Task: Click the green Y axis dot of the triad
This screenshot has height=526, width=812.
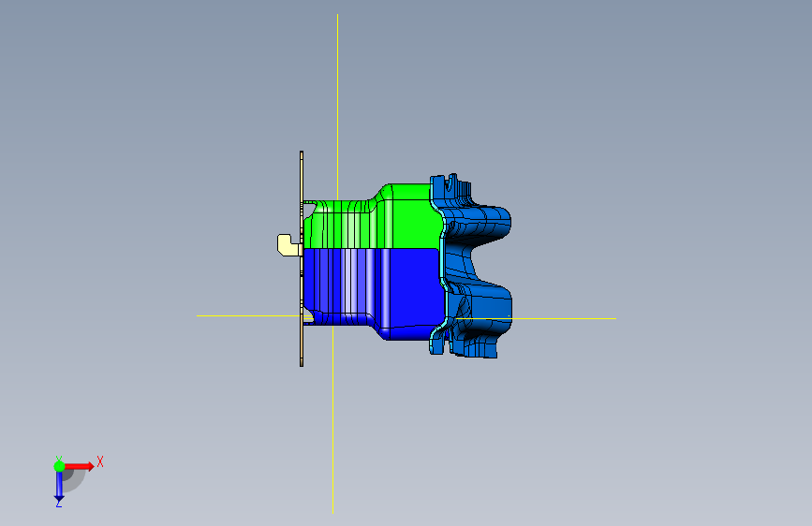Action: point(59,466)
